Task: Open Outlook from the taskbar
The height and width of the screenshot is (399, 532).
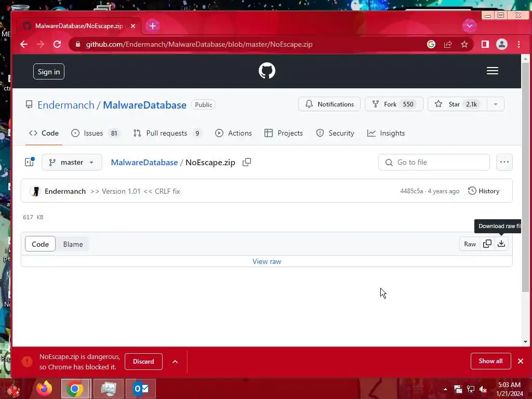Action: pos(141,389)
